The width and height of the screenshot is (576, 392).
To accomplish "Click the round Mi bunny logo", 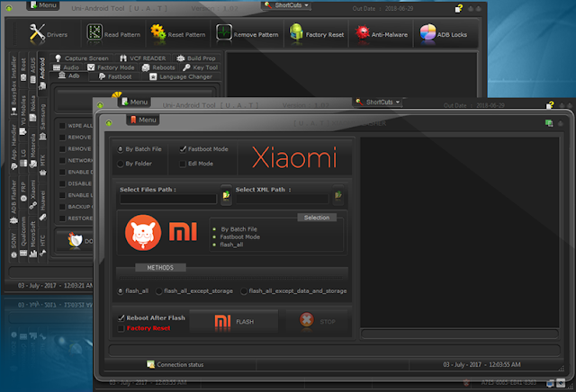I will pos(143,233).
